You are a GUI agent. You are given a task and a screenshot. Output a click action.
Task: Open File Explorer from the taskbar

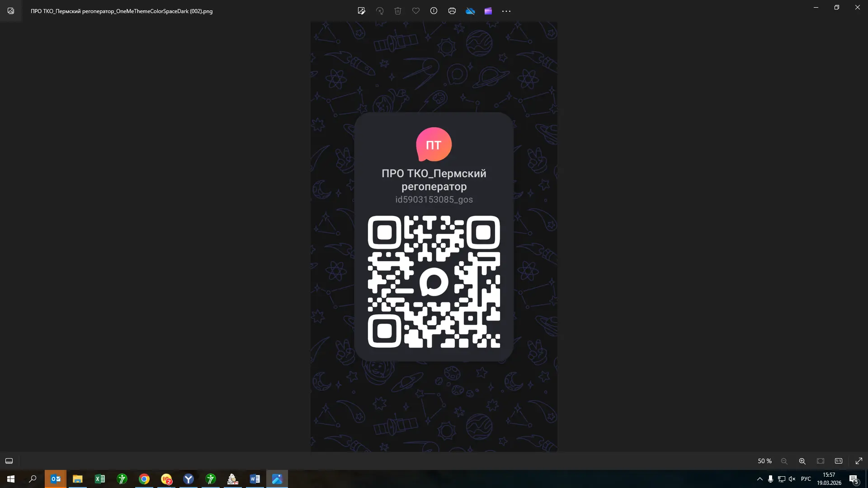78,479
